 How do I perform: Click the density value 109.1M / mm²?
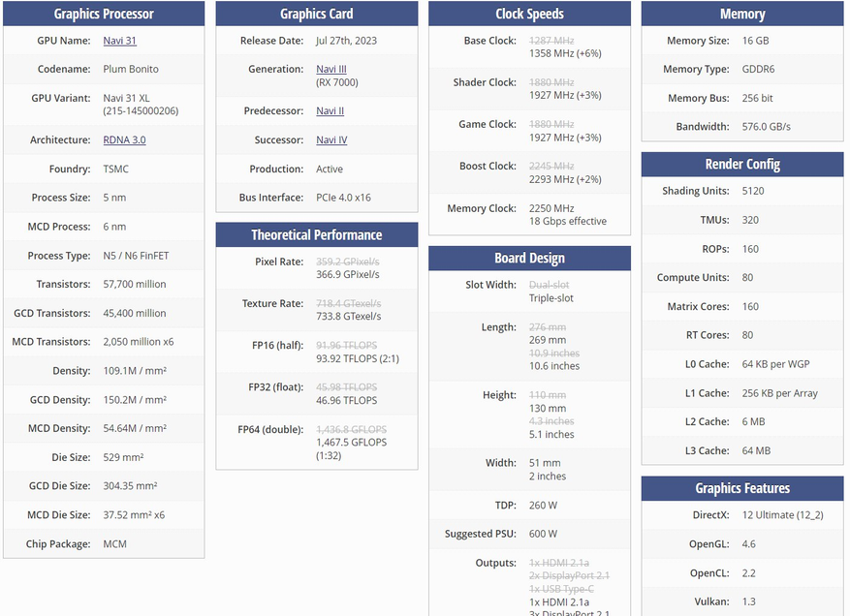tap(135, 371)
